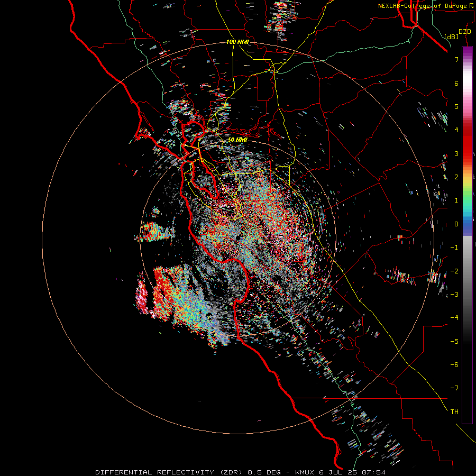Viewport: 476px width, 476px height.
Task: Click the "50 NMI" range ring label
Action: [237, 140]
